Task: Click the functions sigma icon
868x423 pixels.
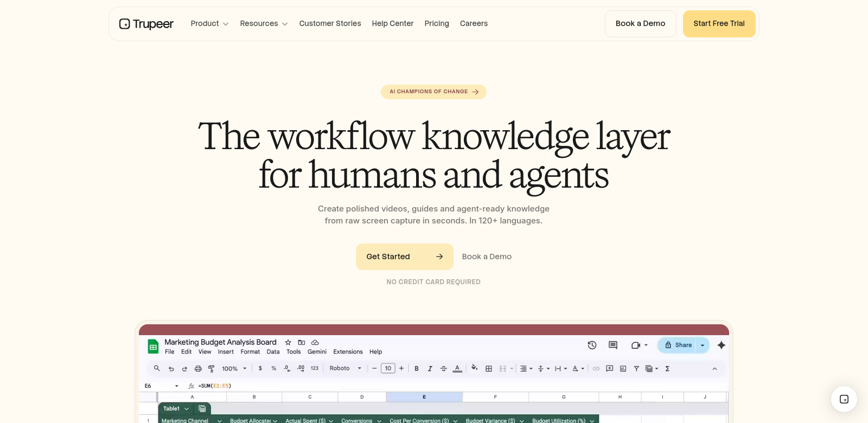Action: point(667,369)
